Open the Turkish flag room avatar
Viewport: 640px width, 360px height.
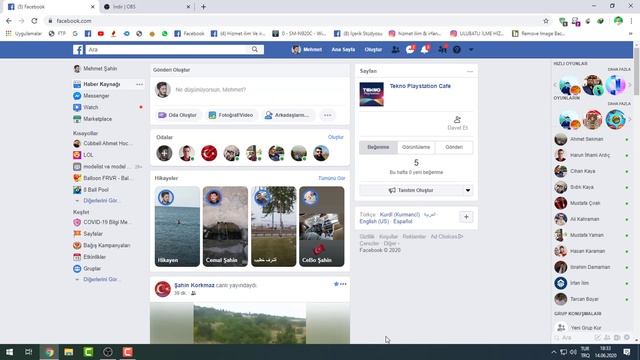pos(209,153)
